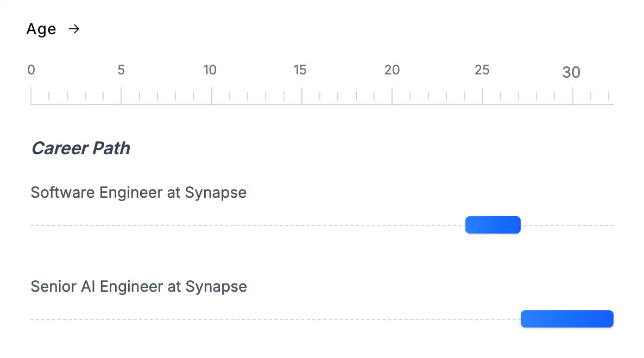The width and height of the screenshot is (644, 358).
Task: Click dashed track left of Senior AI Engineer bar
Action: [x=272, y=319]
